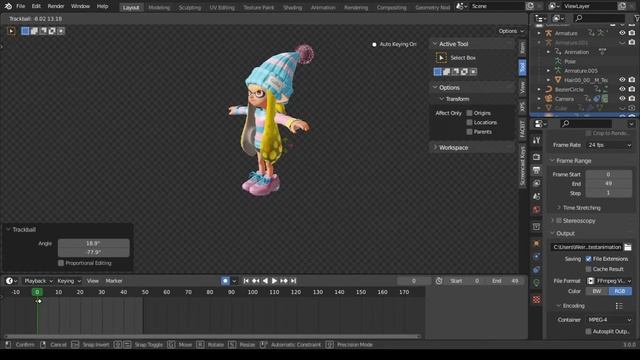Open the Playback popover in timeline

click(39, 281)
